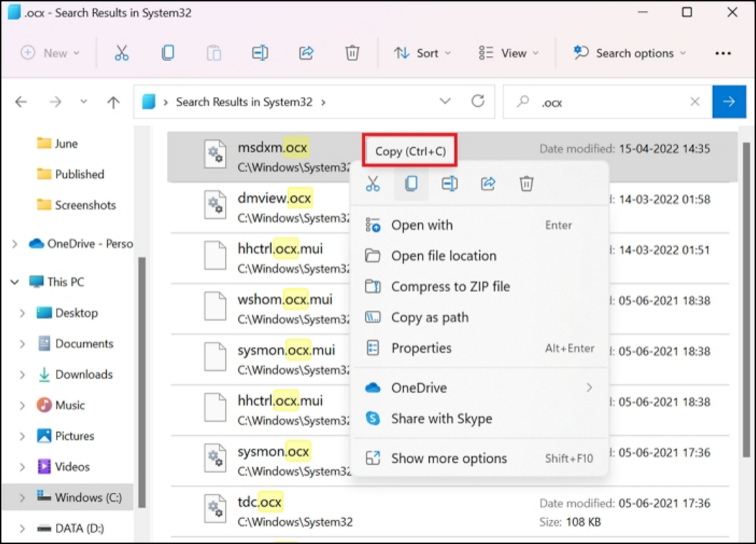The image size is (756, 544).
Task: Choose 'Open file location' from the context menu
Action: [x=443, y=255]
